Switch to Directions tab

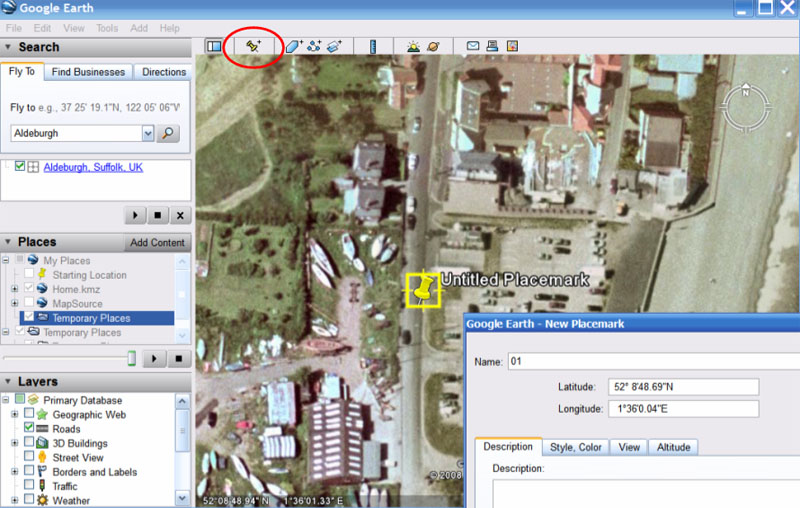tap(164, 72)
